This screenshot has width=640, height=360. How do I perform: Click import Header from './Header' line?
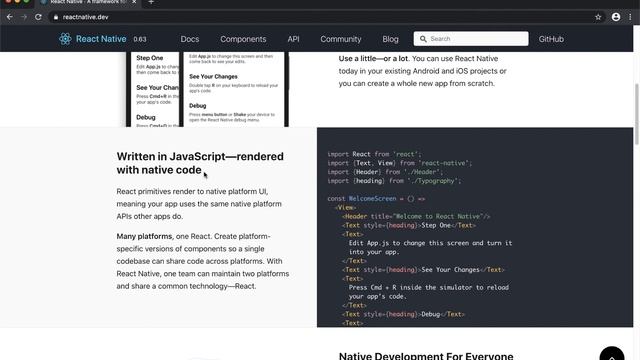tap(385, 172)
